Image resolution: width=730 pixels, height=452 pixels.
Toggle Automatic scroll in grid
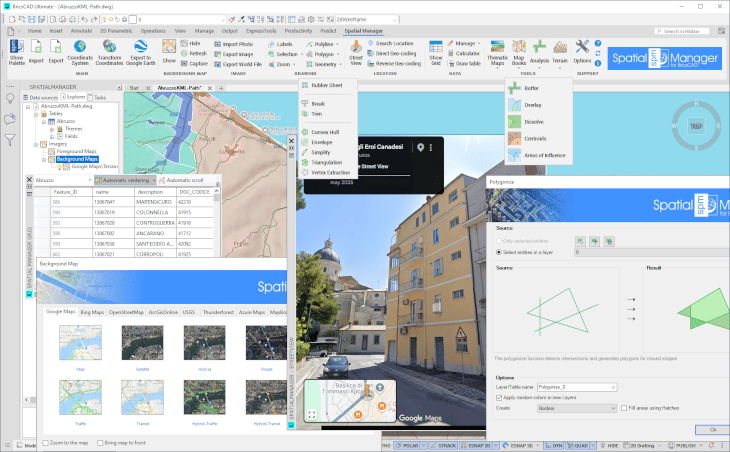tap(182, 180)
